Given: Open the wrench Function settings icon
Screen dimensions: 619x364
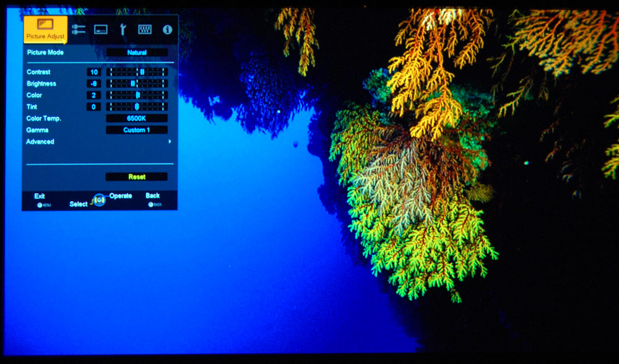Looking at the screenshot, I should [123, 29].
